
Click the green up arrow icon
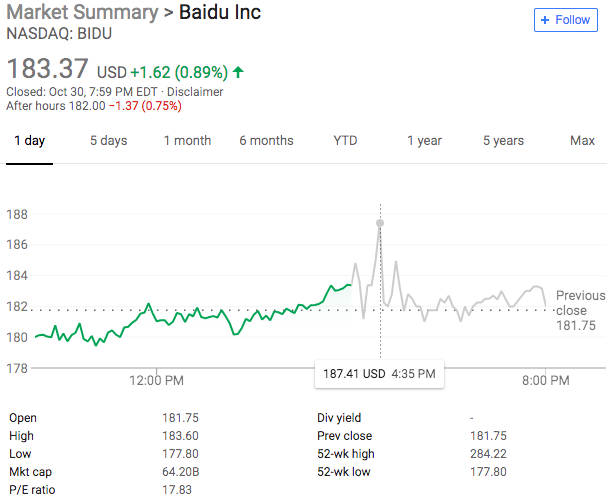click(x=238, y=72)
